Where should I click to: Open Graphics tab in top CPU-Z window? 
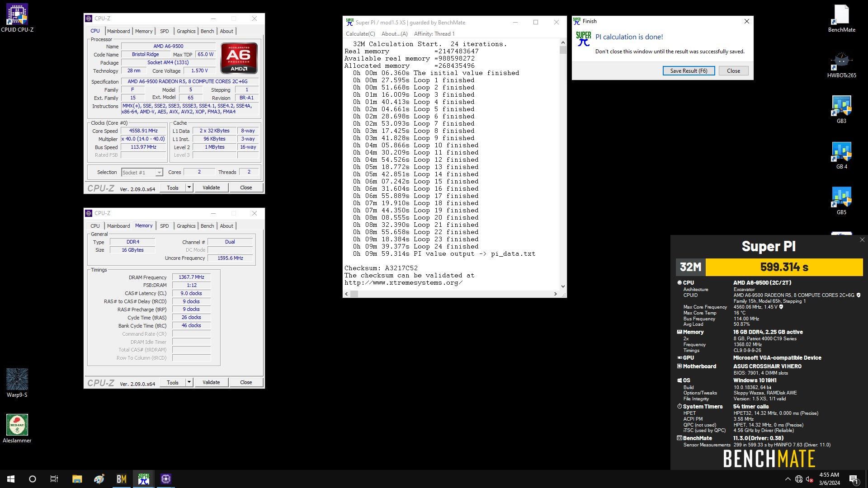coord(186,31)
